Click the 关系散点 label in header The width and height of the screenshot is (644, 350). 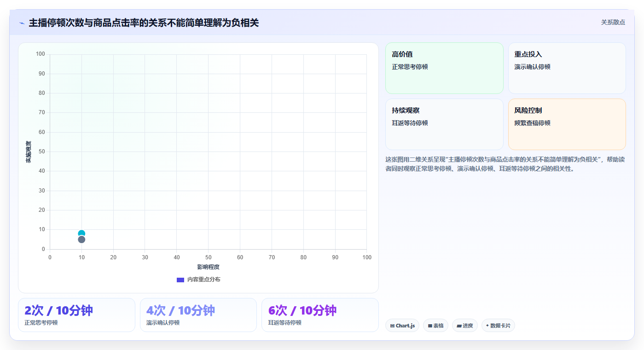coord(613,22)
